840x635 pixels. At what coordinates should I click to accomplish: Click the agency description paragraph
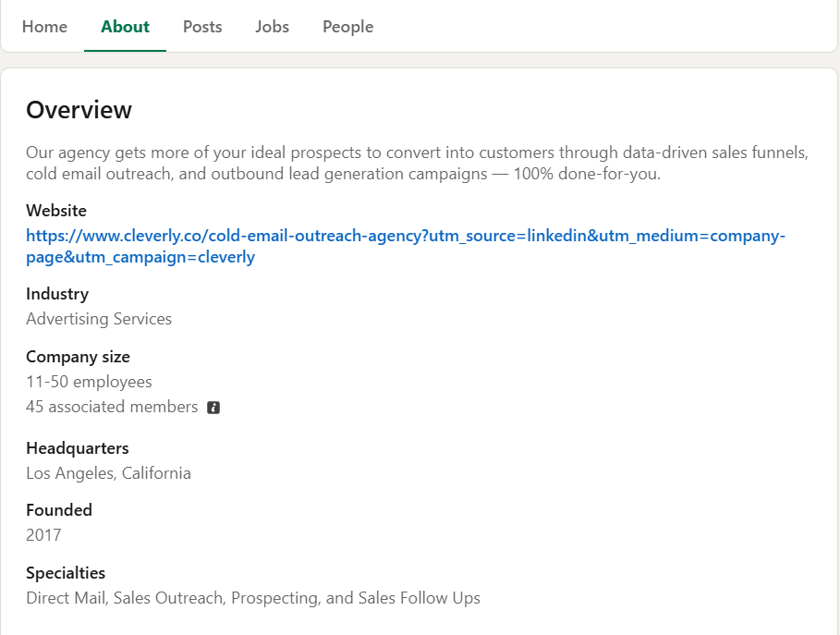417,163
